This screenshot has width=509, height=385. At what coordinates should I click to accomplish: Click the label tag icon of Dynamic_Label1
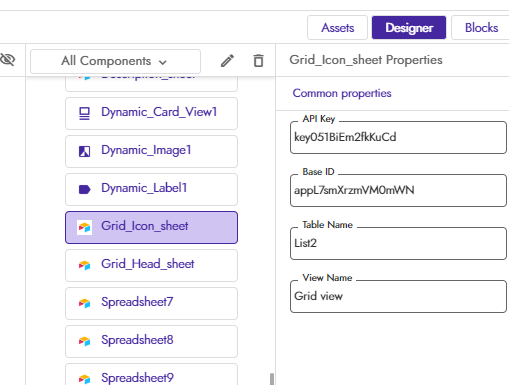(x=84, y=189)
